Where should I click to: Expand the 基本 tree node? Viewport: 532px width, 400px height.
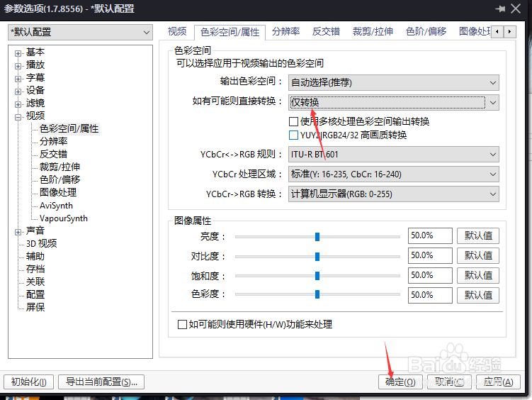point(18,53)
